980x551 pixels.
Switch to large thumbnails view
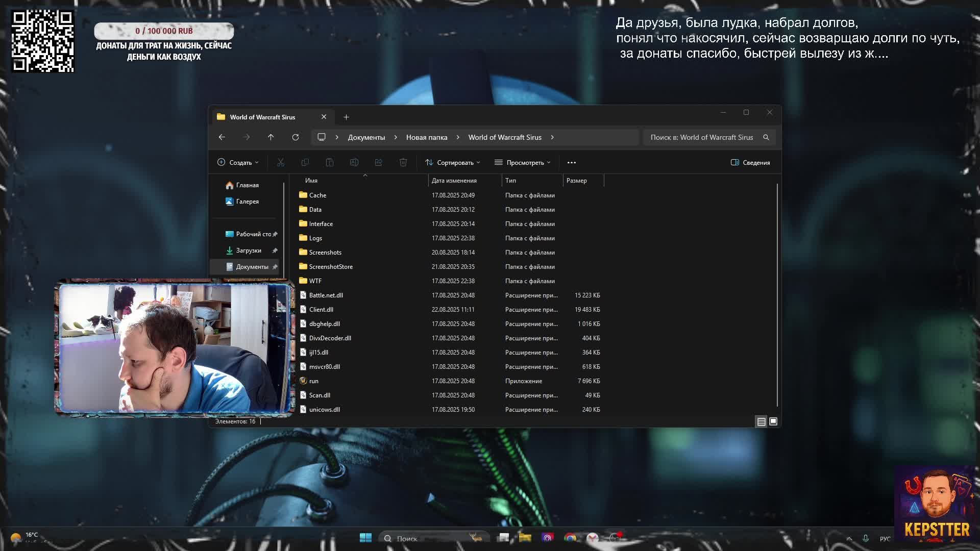(x=773, y=421)
